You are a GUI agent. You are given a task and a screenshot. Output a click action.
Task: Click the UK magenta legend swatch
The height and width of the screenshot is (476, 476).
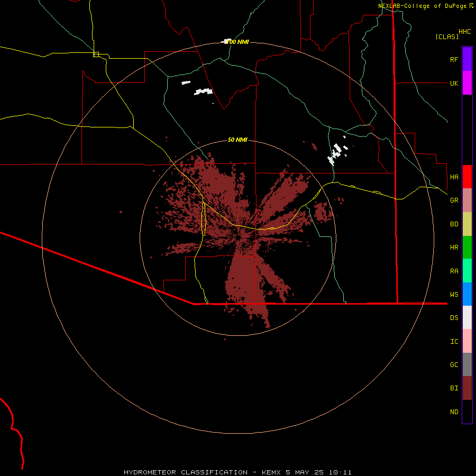[467, 83]
